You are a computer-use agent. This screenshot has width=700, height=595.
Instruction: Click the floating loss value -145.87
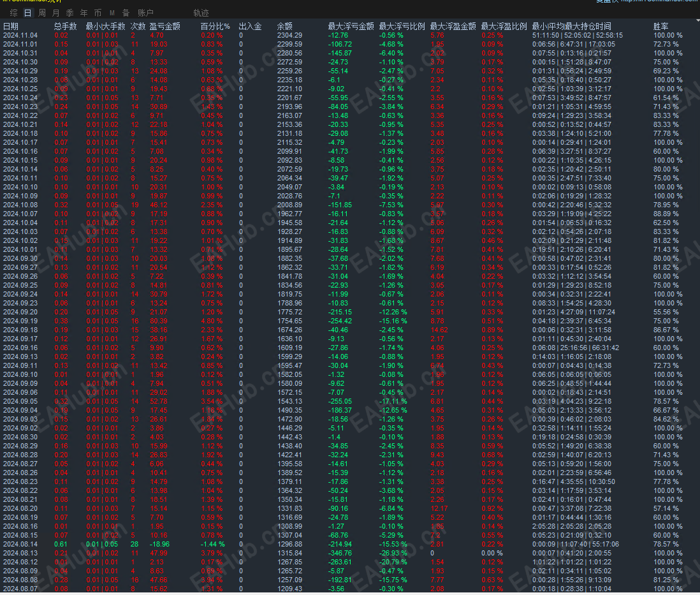(340, 53)
